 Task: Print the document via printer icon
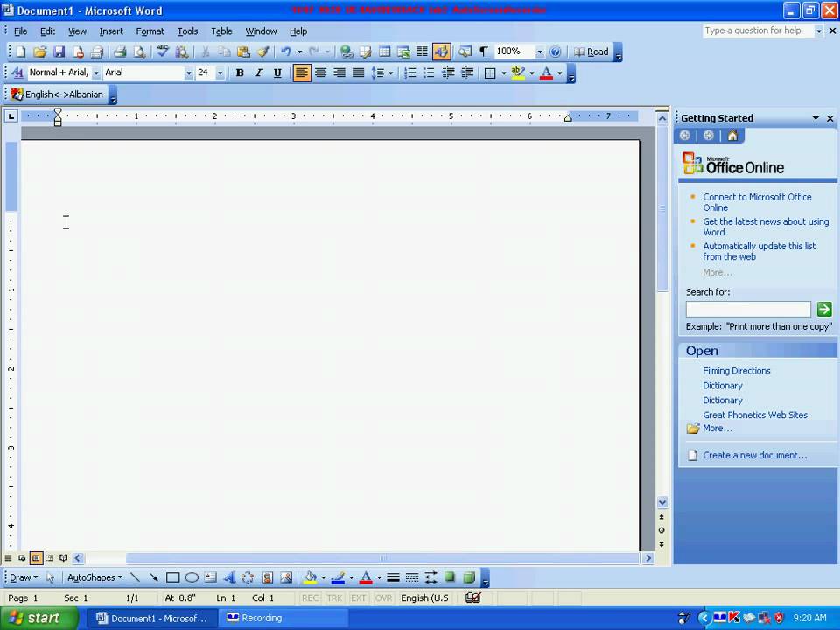[x=120, y=52]
